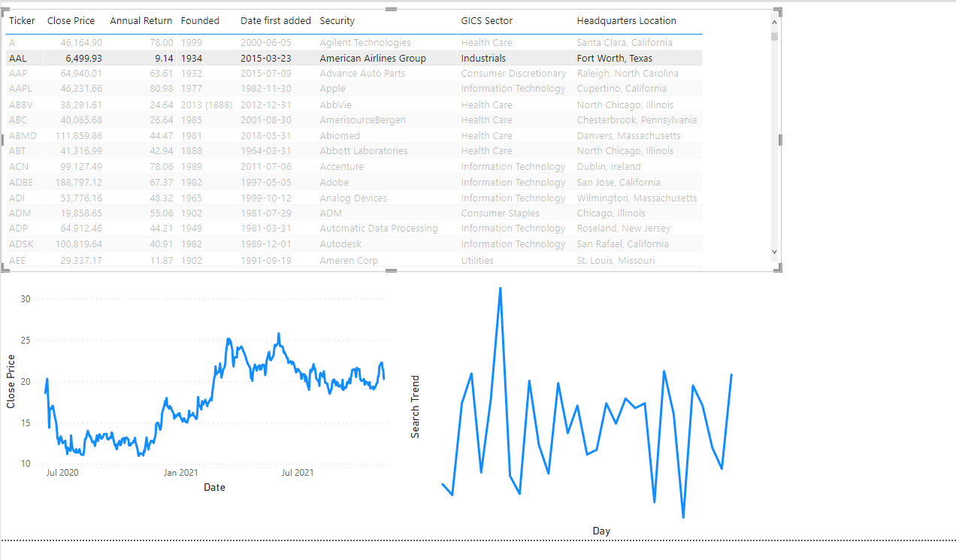
Task: Click Jul 2021 axis label
Action: tap(298, 473)
